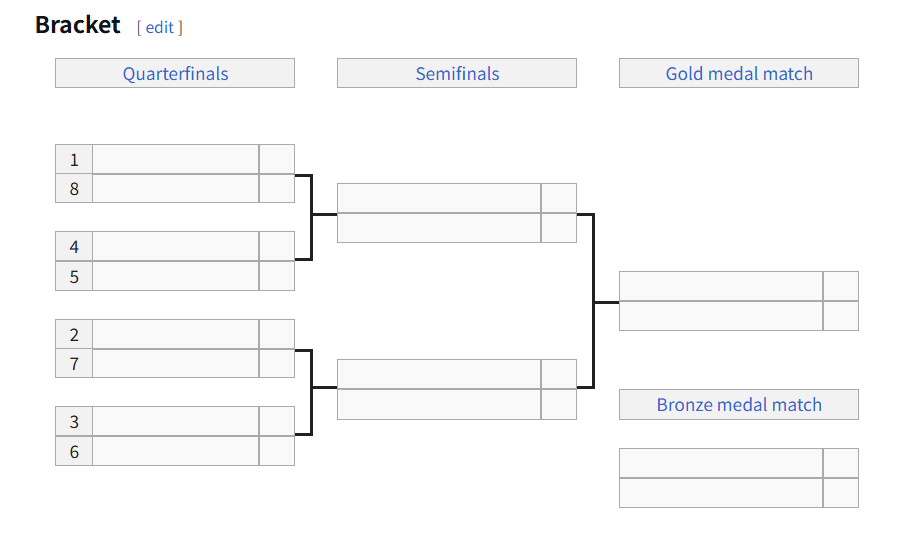Viewport: 912px width, 543px height.
Task: Click the seed 4 team cell
Action: point(176,247)
